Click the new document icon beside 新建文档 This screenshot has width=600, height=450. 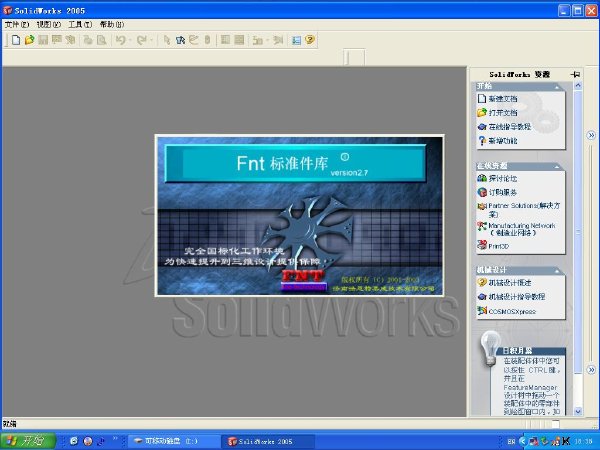482,99
